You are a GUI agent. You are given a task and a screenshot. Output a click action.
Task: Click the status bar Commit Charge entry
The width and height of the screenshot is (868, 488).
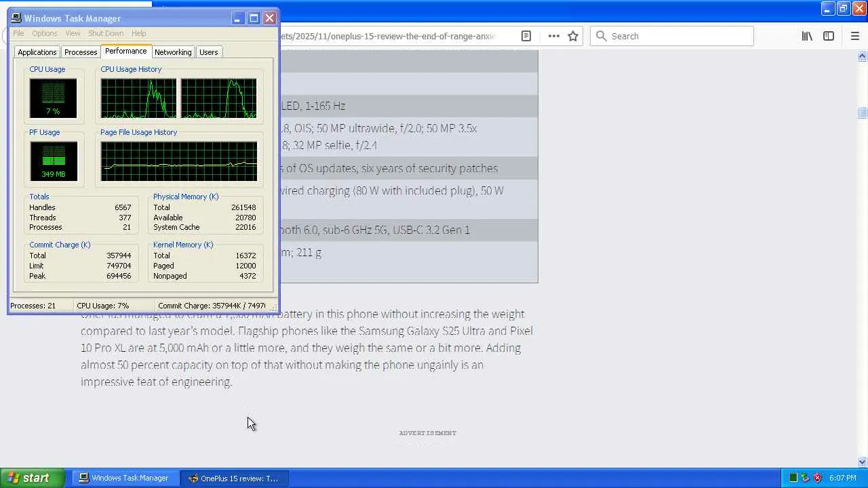(x=212, y=306)
